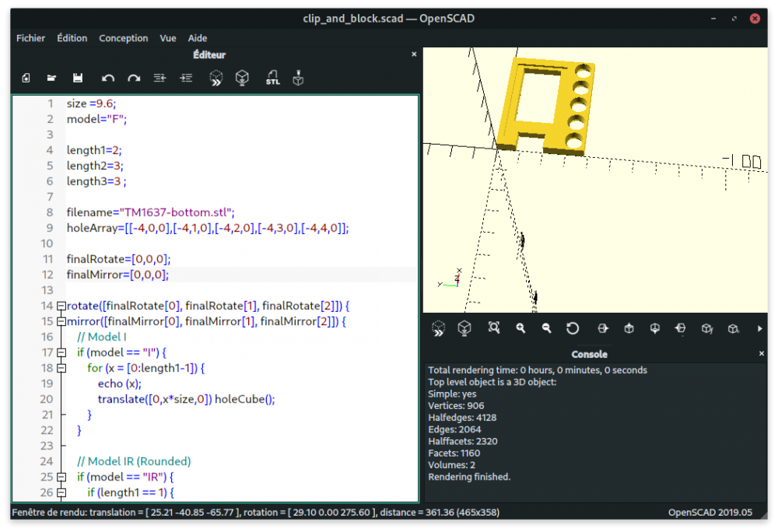Export the design as STL
The width and height of the screenshot is (778, 532).
273,78
